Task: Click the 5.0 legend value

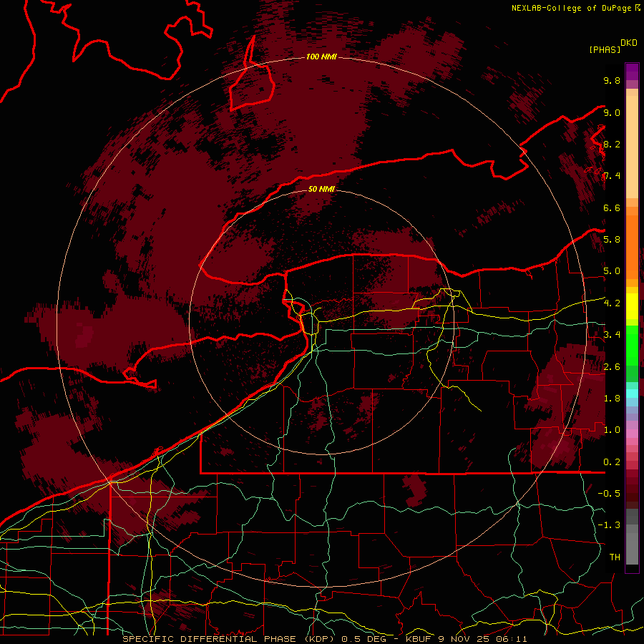Action: click(x=612, y=271)
